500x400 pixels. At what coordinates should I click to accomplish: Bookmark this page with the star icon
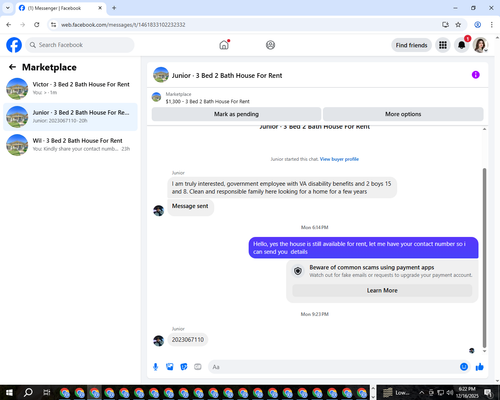click(458, 25)
